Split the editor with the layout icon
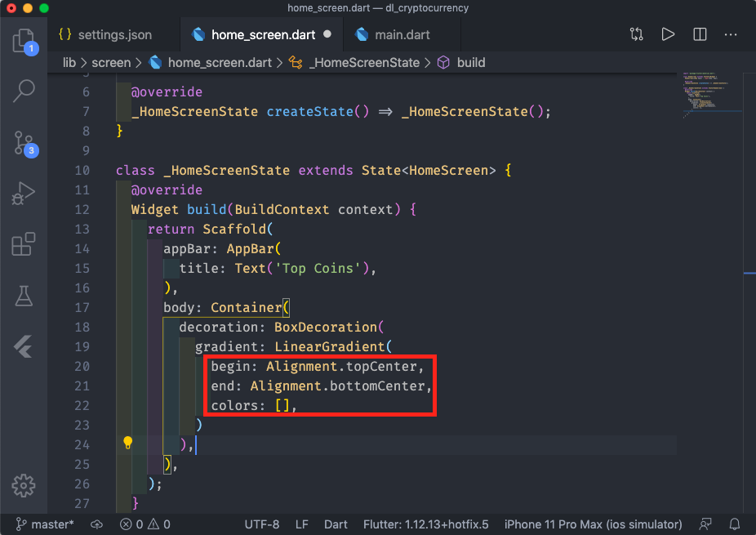The height and width of the screenshot is (535, 756). (699, 34)
